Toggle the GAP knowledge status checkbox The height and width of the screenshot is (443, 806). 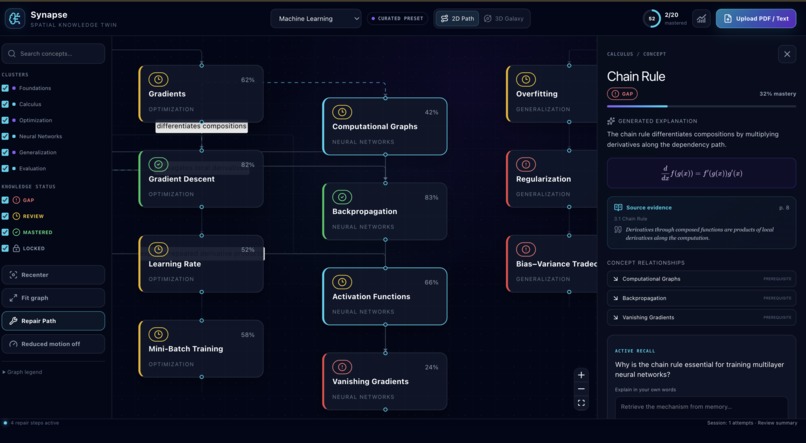coord(5,200)
